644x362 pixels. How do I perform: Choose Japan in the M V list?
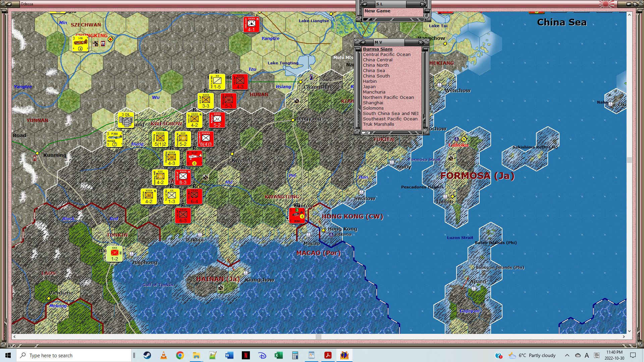click(x=369, y=87)
